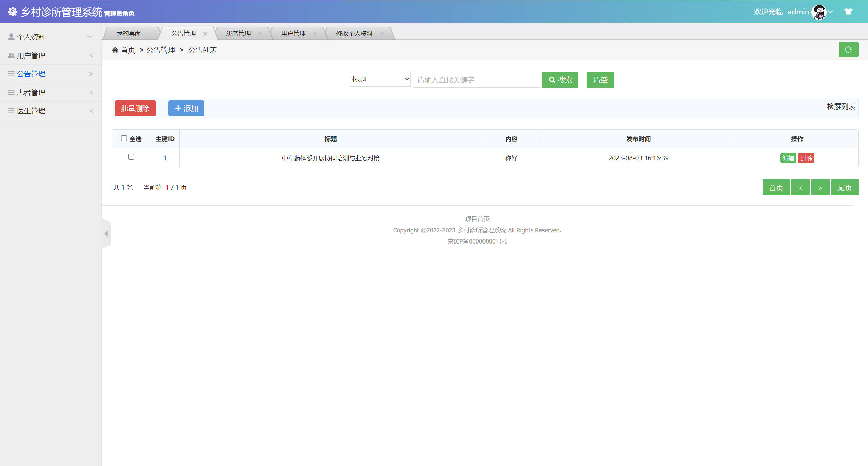Screen dimensions: 868x466
Task: Switch to the 我的桌面 tab
Action: click(x=129, y=33)
